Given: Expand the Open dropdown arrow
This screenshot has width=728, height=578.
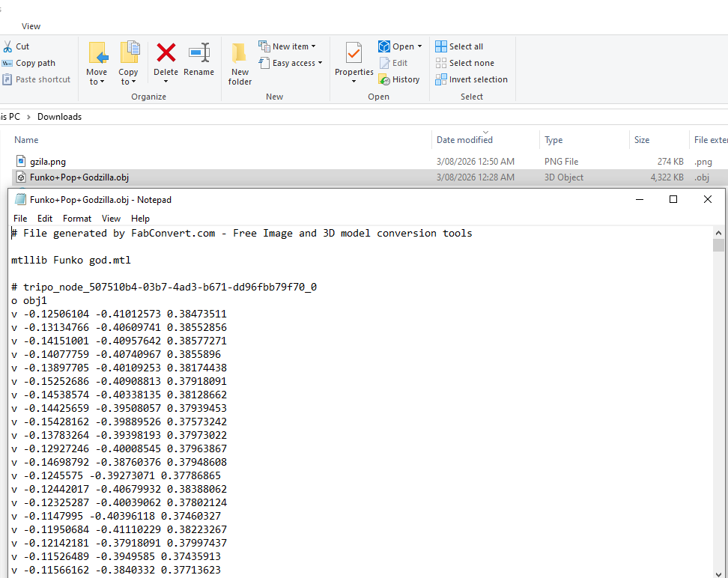Looking at the screenshot, I should (x=419, y=46).
